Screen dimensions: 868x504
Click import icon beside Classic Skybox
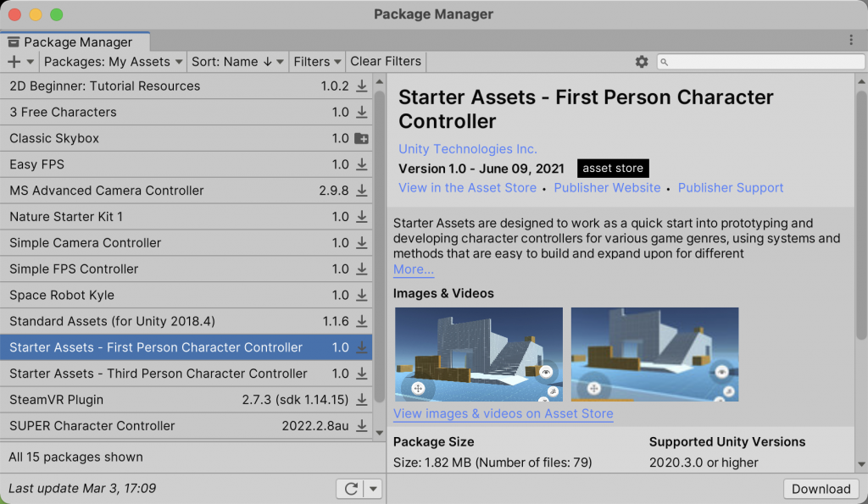coord(362,138)
